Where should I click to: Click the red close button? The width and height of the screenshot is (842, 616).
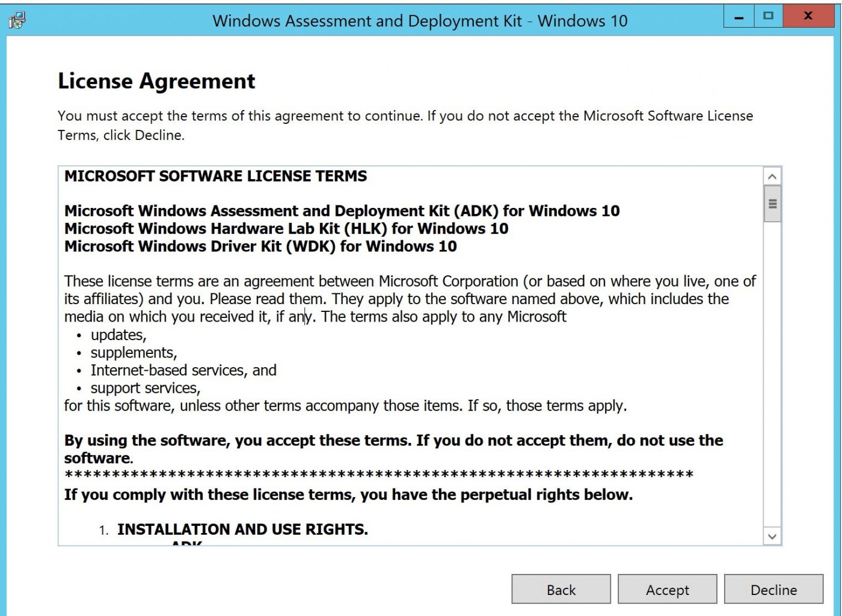click(808, 16)
